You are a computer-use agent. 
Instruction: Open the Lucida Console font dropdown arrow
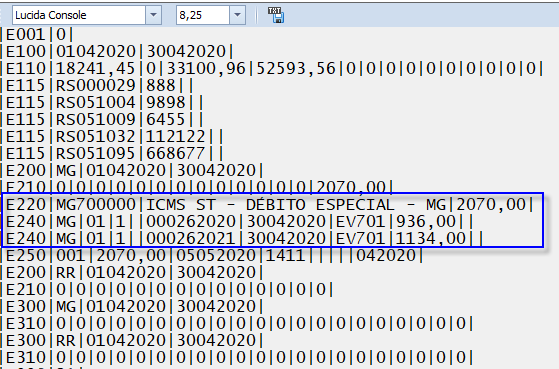(153, 15)
